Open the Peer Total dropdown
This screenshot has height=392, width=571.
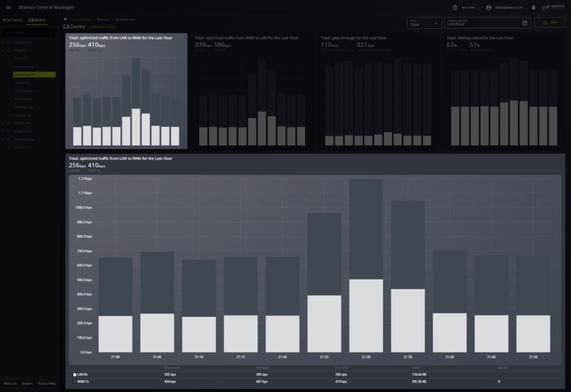tap(424, 23)
